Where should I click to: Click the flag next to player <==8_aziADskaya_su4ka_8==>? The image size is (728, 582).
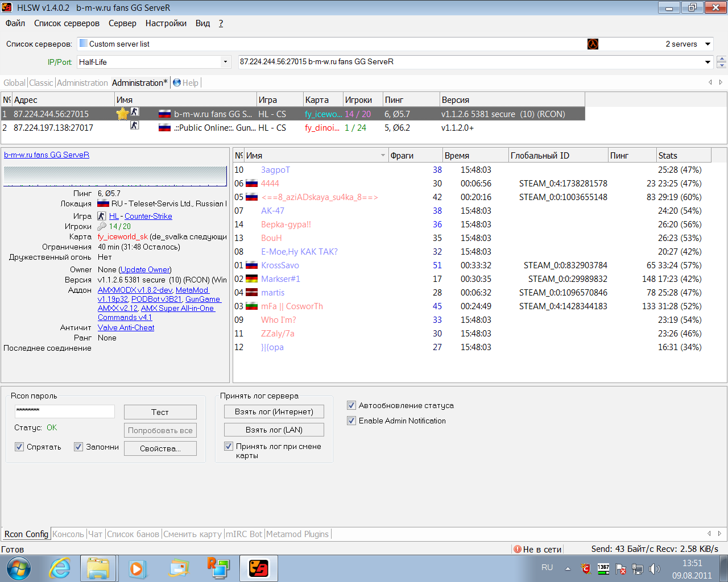[x=251, y=197]
